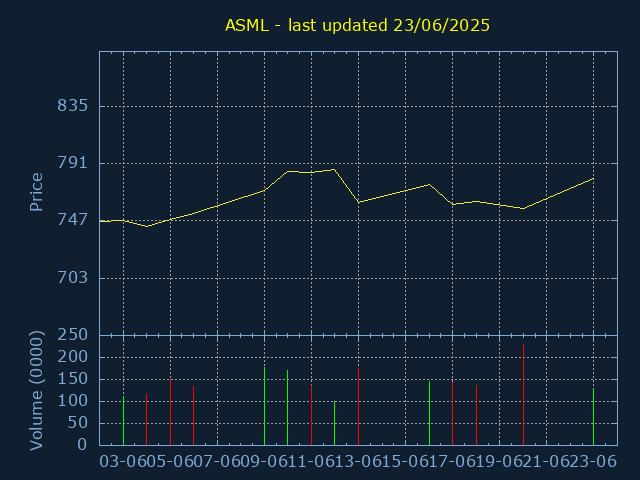This screenshot has width=640, height=480.
Task: Click the 747 price tick label
Action: [x=72, y=220]
